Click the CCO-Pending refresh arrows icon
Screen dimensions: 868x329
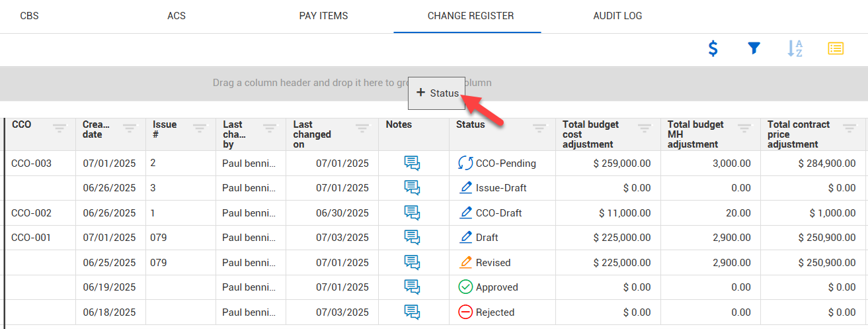pos(465,164)
